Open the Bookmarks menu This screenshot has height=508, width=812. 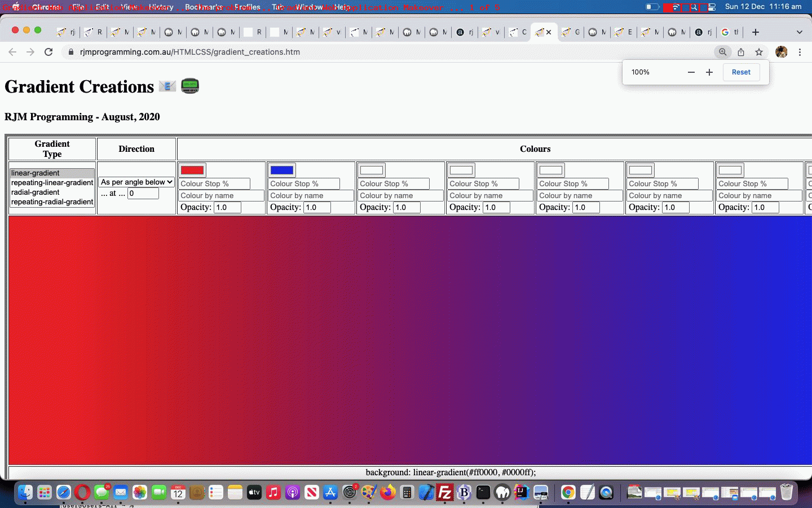coord(204,7)
